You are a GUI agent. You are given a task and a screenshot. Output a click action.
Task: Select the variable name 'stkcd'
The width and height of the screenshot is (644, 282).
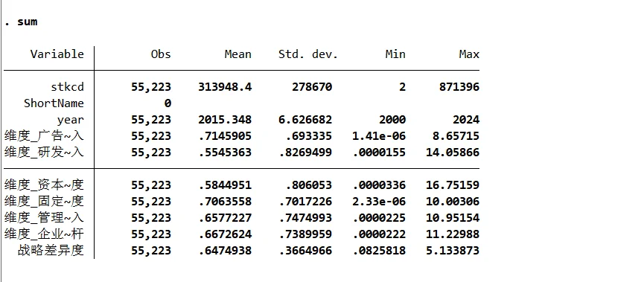67,87
